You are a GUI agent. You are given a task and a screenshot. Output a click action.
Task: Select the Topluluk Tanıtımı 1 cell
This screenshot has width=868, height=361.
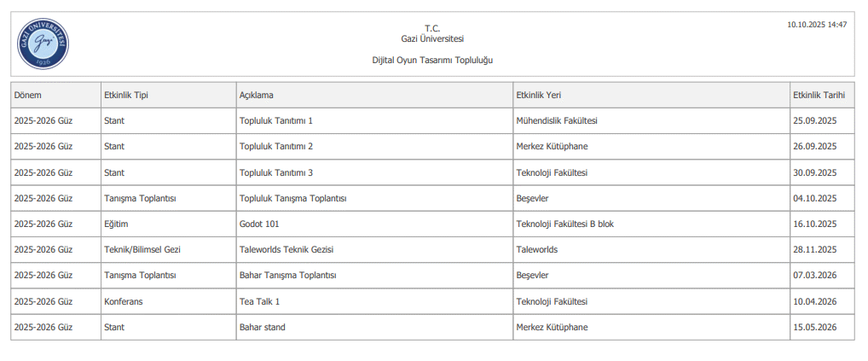pyautogui.click(x=276, y=121)
